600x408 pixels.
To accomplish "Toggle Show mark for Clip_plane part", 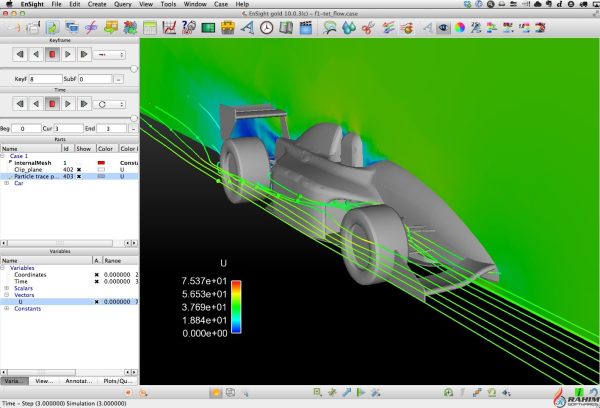I will [x=79, y=170].
